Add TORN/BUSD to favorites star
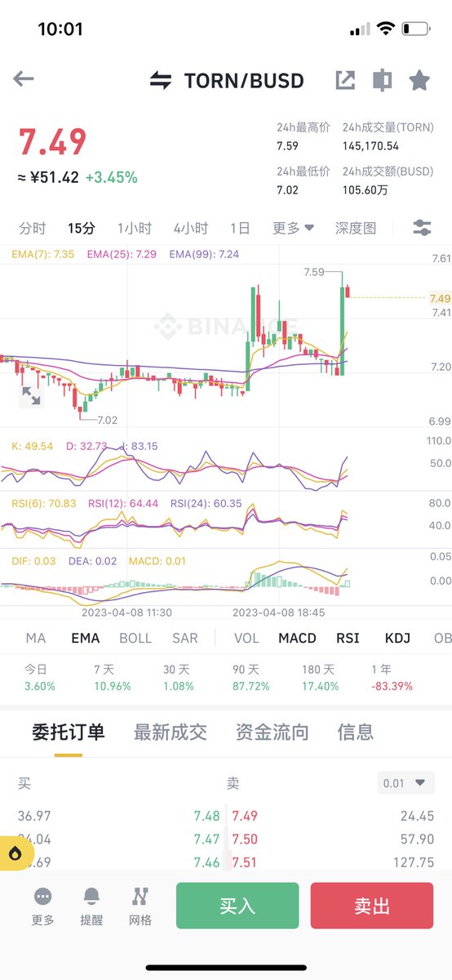452x980 pixels. coord(419,80)
